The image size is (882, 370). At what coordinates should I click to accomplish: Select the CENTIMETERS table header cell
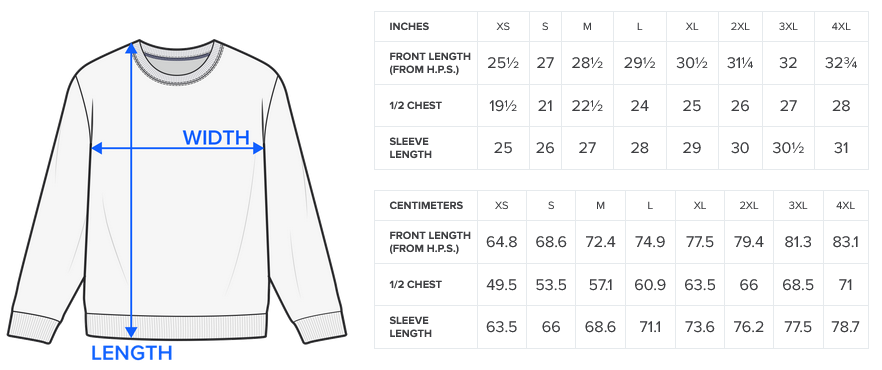point(426,205)
